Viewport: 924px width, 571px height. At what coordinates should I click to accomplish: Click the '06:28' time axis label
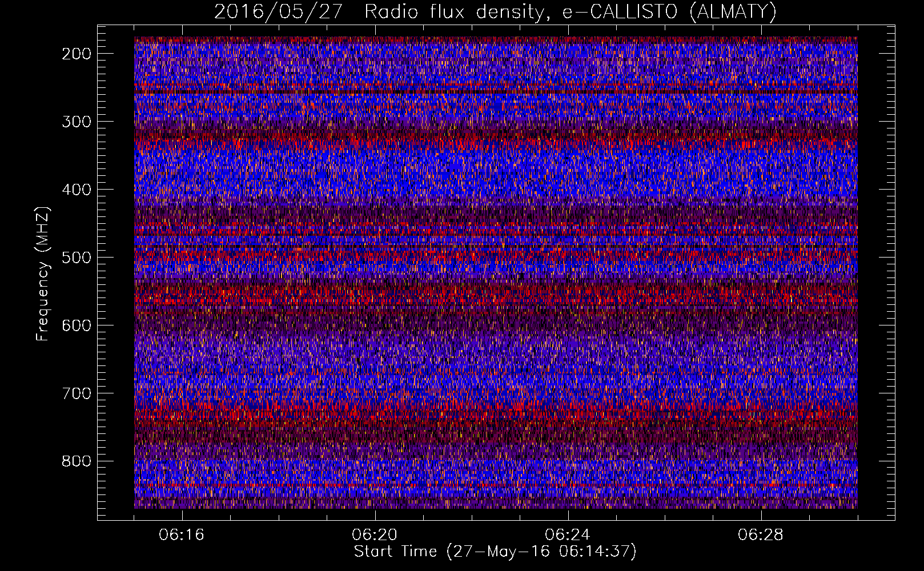(x=761, y=535)
